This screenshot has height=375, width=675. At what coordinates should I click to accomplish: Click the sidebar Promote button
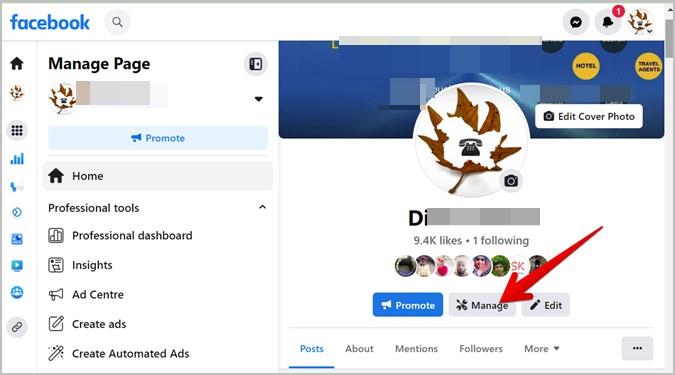[158, 138]
